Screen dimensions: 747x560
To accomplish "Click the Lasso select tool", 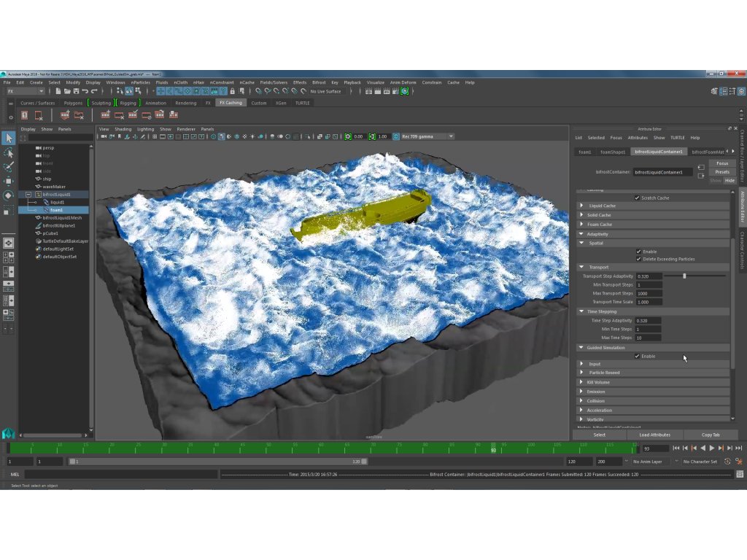I will (x=9, y=153).
